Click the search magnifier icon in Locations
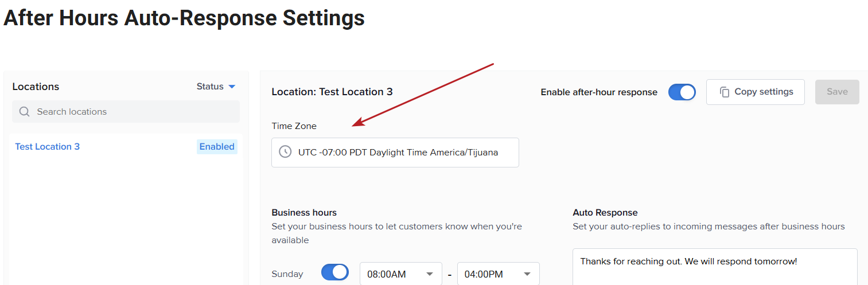This screenshot has width=868, height=285. (x=24, y=112)
